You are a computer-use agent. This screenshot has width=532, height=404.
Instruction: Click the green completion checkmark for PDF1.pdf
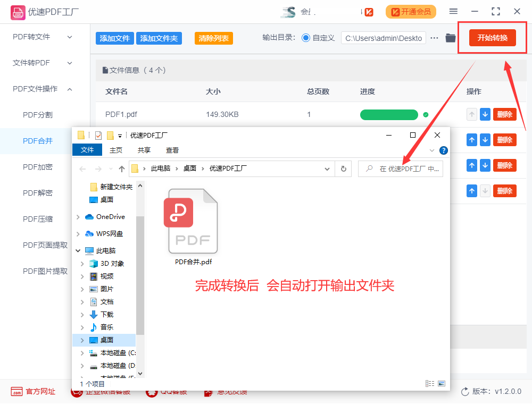[426, 115]
